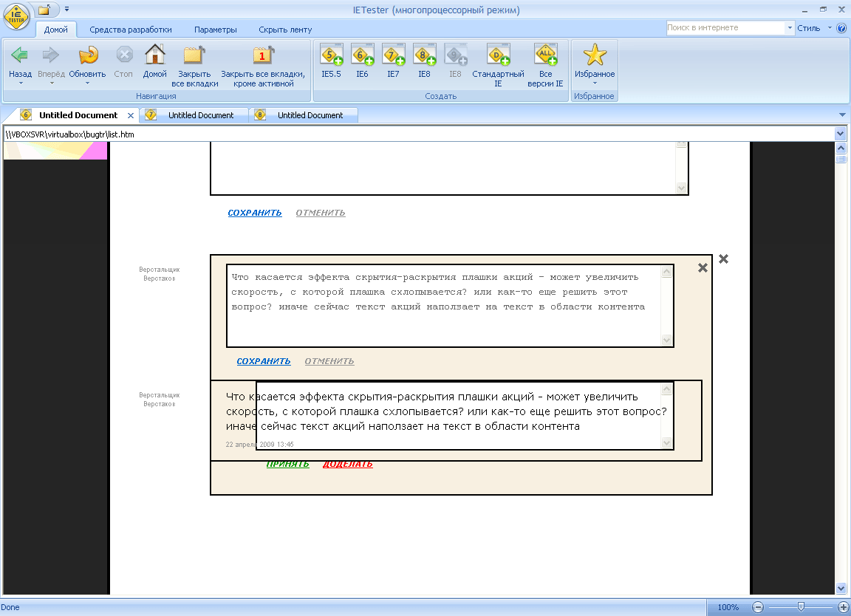Switch to the IE8 Untitled Document tab

[304, 115]
